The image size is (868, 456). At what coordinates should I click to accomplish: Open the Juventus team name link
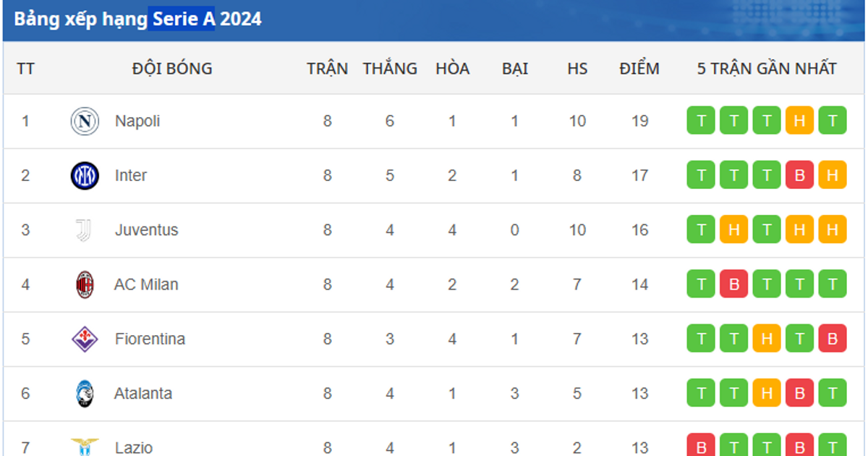click(146, 230)
